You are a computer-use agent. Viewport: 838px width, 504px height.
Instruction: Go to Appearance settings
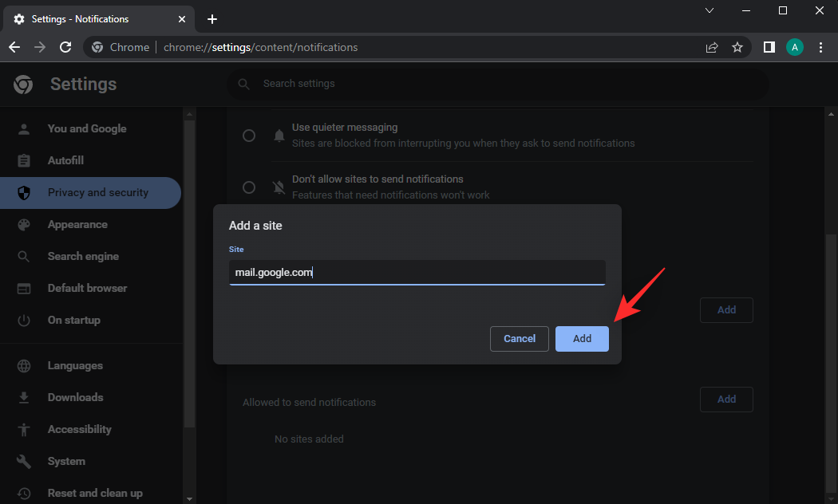point(77,224)
